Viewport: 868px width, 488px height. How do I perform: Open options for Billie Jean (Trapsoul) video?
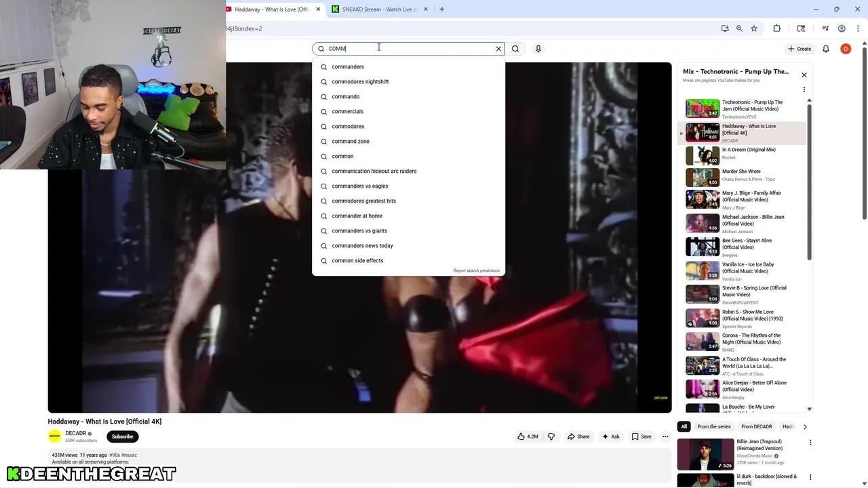click(x=810, y=443)
